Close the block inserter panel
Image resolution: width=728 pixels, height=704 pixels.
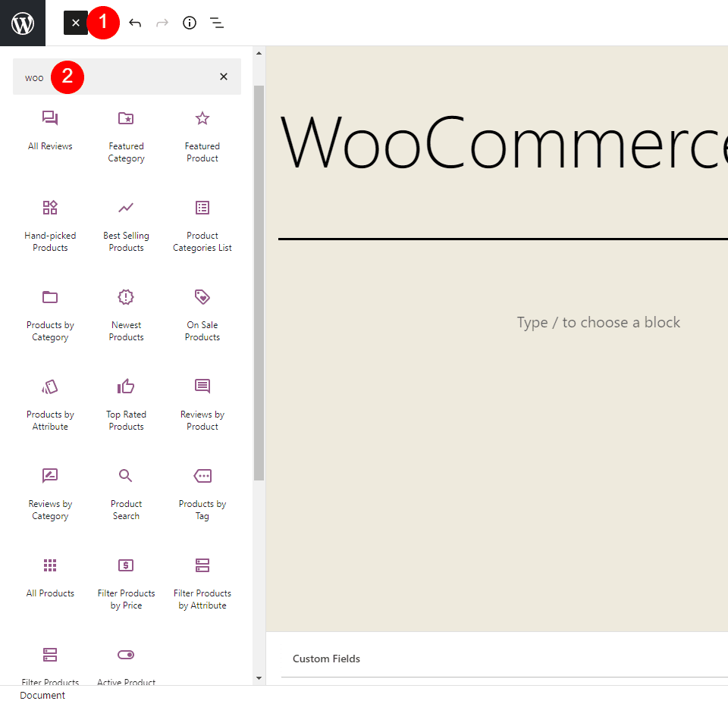(x=75, y=23)
